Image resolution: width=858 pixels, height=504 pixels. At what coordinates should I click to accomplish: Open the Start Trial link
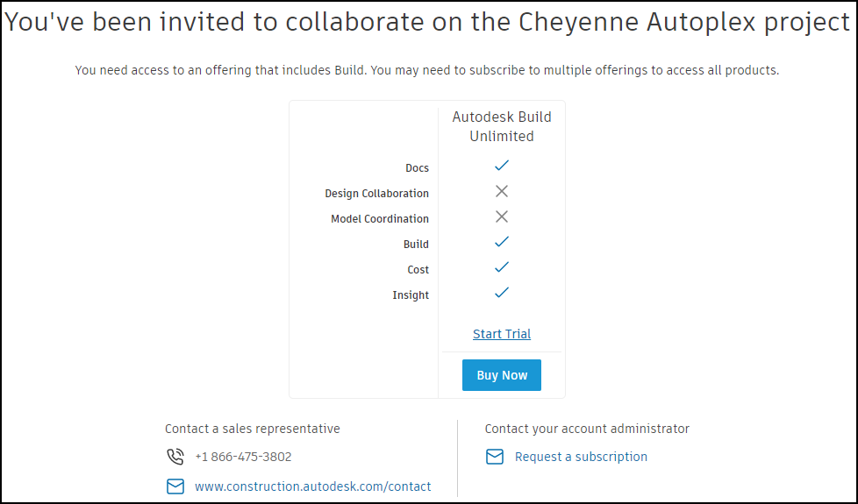pyautogui.click(x=502, y=334)
